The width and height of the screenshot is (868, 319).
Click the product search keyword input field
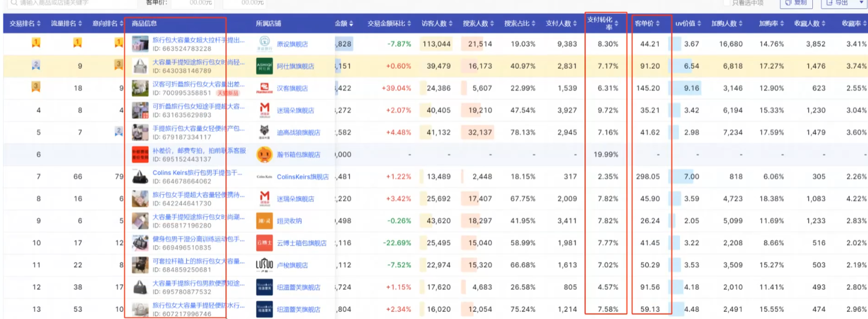click(68, 3)
